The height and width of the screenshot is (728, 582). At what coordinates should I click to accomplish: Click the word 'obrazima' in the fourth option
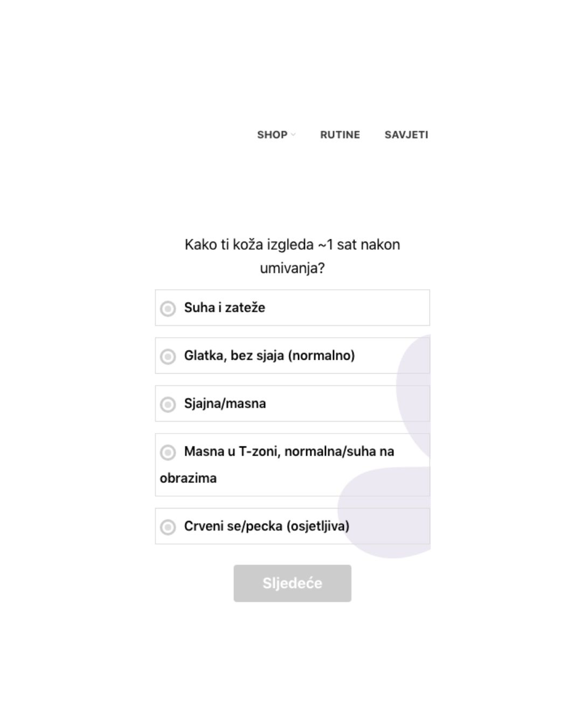(188, 478)
